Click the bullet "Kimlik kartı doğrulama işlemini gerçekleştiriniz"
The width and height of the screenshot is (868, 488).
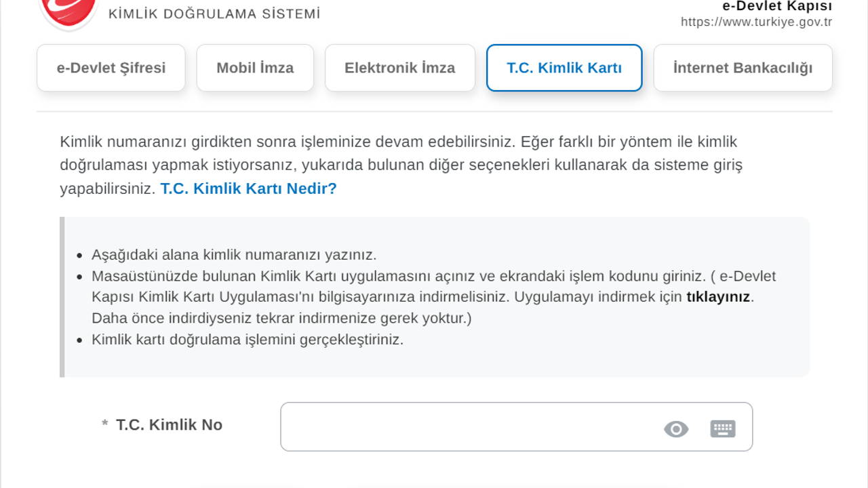(x=248, y=340)
